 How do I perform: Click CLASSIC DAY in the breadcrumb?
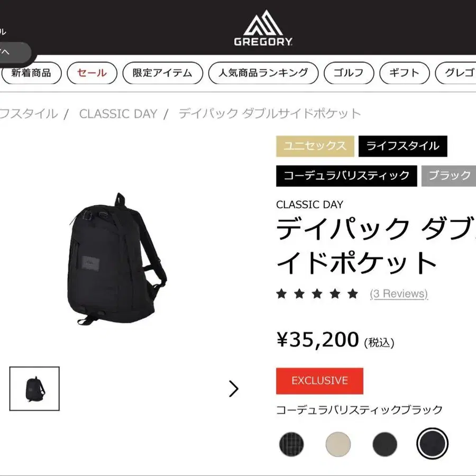(118, 114)
